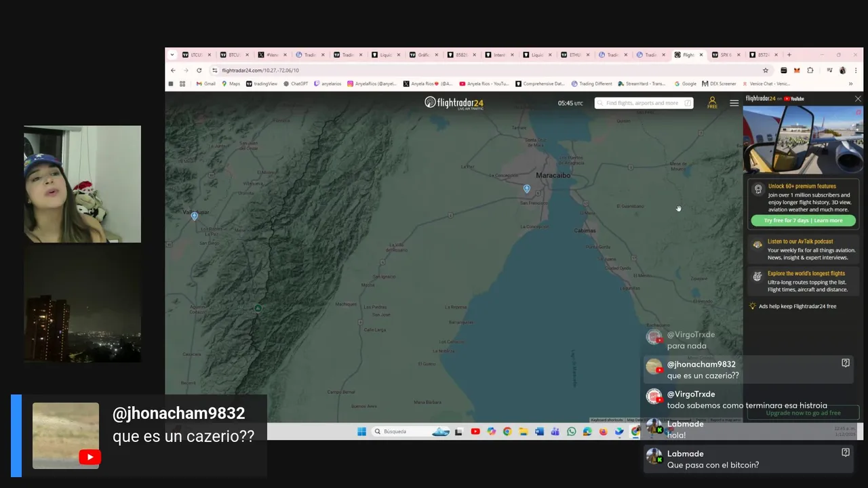868x488 pixels.
Task: Open the ChatGPT bookmark
Action: [x=296, y=84]
